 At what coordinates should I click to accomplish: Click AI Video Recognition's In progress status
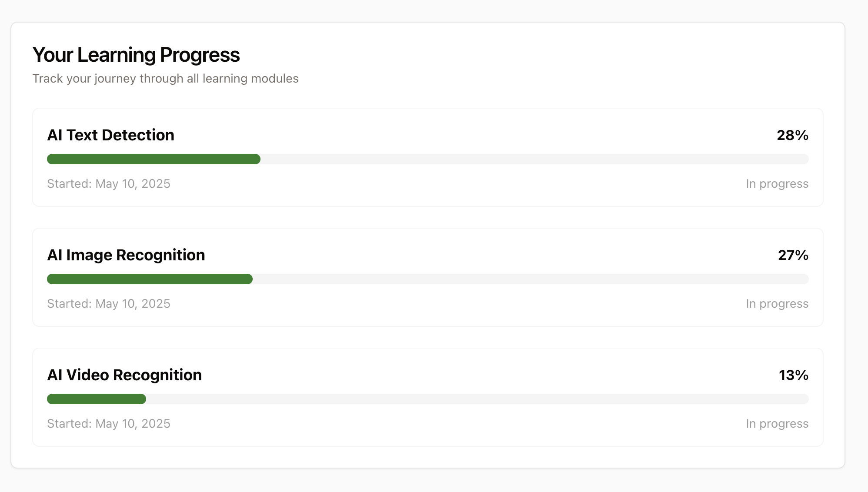[x=777, y=424]
